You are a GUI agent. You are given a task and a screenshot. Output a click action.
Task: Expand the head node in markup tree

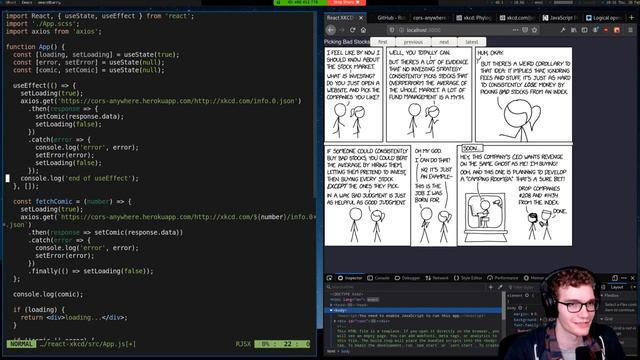[331, 305]
